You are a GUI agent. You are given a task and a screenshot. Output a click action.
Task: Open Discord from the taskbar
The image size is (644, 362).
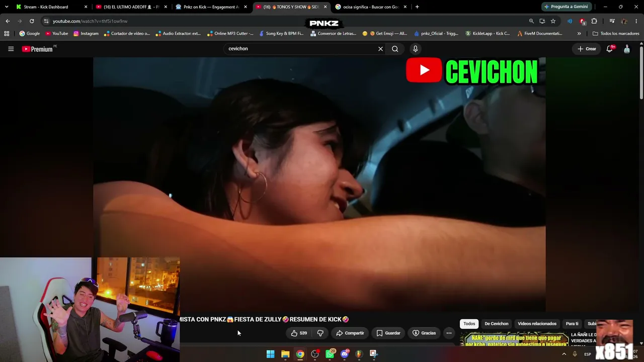tap(345, 354)
